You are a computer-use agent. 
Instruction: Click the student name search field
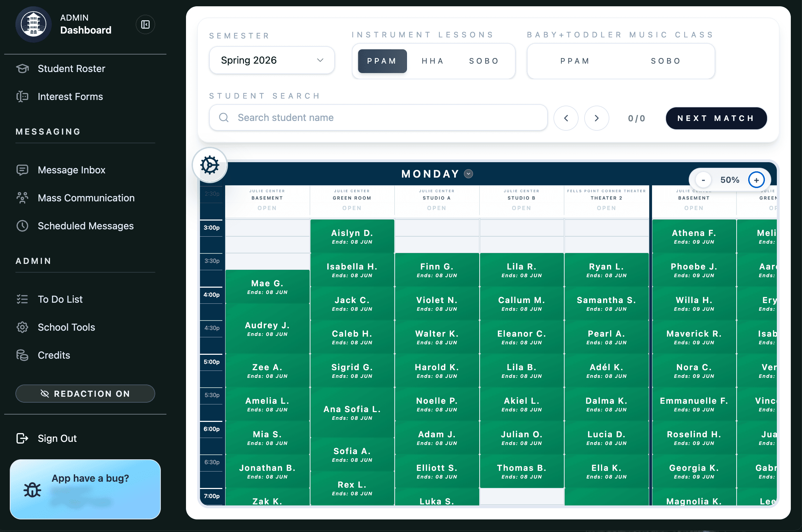click(x=378, y=117)
